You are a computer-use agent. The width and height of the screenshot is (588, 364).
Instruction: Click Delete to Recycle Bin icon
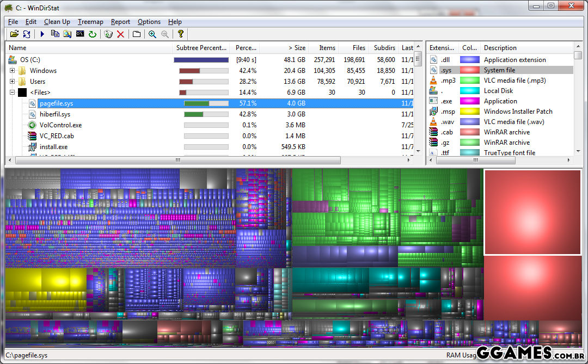[x=108, y=34]
